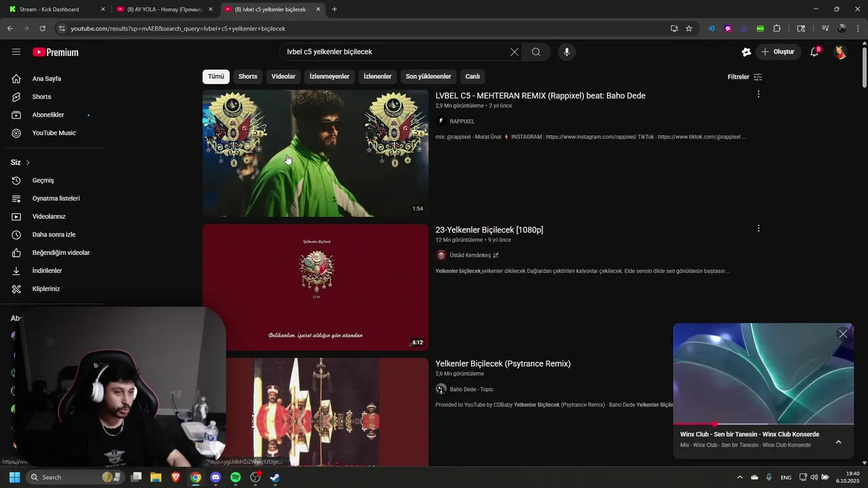
Task: Click the install app icon in address bar
Action: 674,28
